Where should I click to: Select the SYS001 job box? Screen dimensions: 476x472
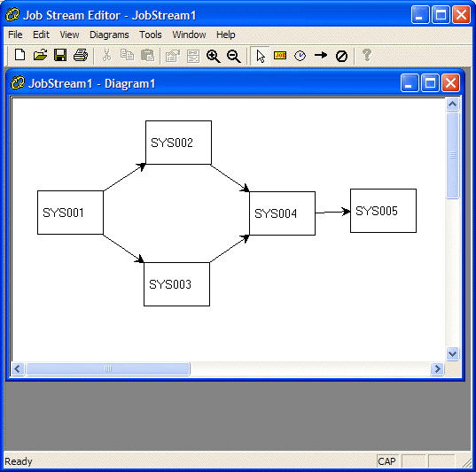[70, 213]
